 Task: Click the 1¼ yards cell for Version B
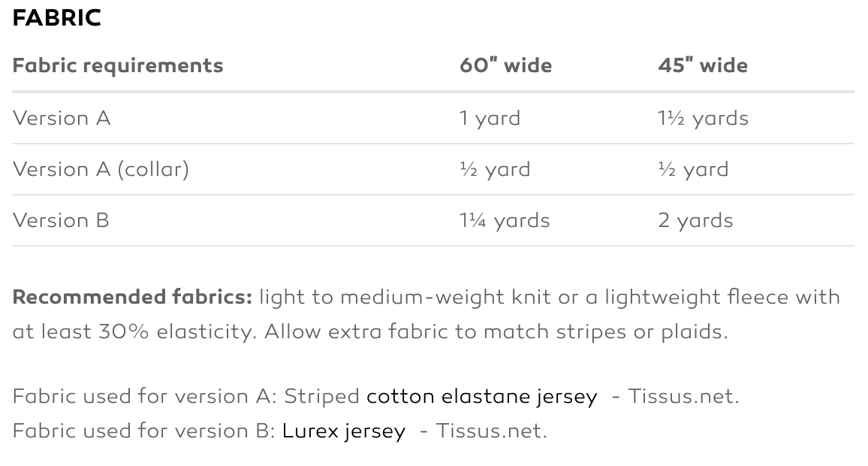pyautogui.click(x=505, y=220)
